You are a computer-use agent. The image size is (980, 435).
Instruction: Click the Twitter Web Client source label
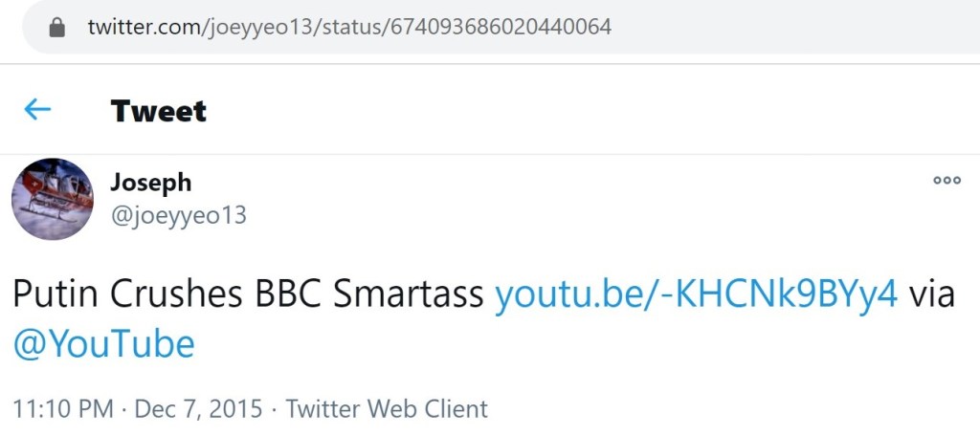click(x=387, y=409)
